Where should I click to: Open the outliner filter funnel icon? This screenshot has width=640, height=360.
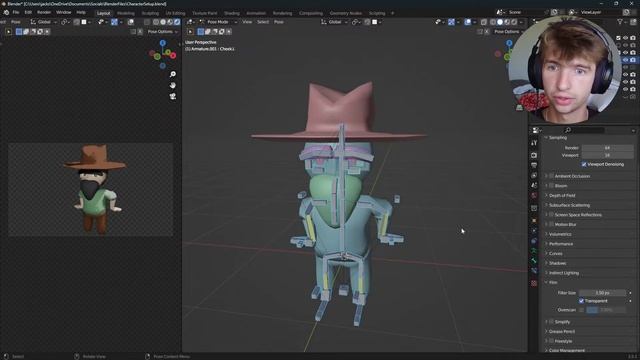[620, 22]
